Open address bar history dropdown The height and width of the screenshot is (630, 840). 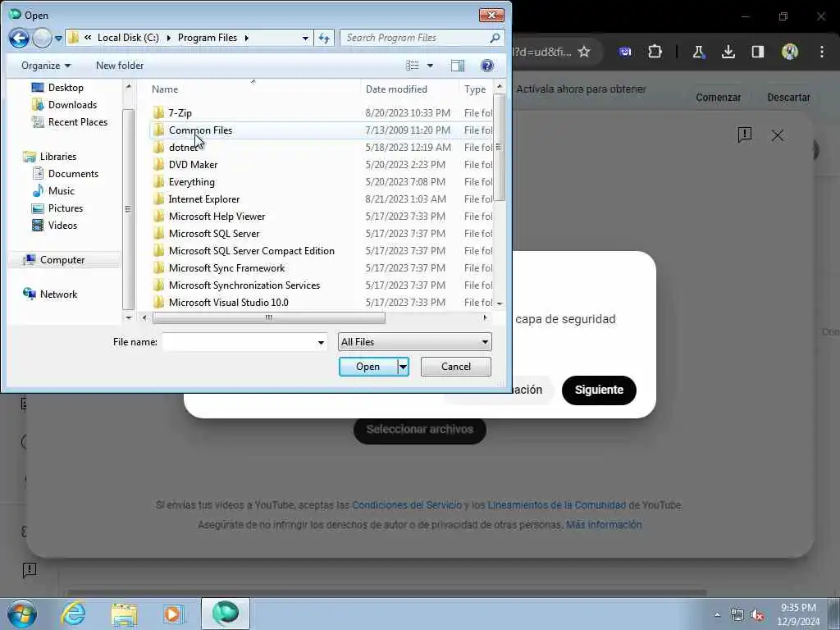305,38
